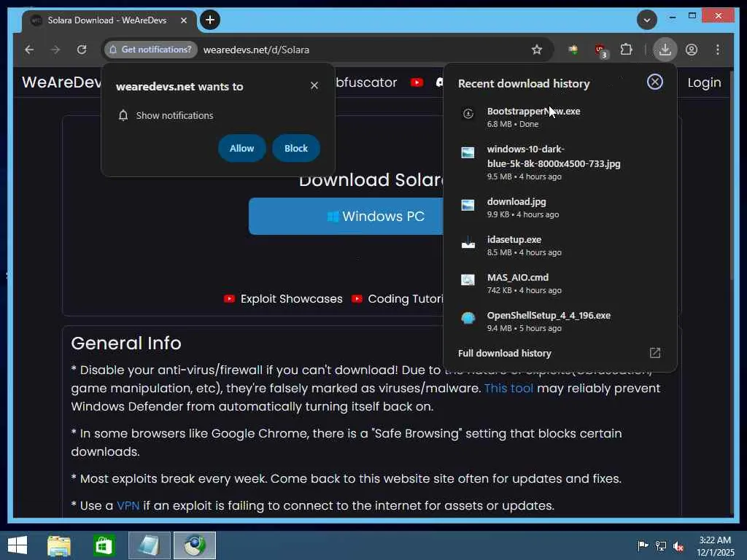Reload the Solara download page
747x560 pixels.
[x=82, y=50]
